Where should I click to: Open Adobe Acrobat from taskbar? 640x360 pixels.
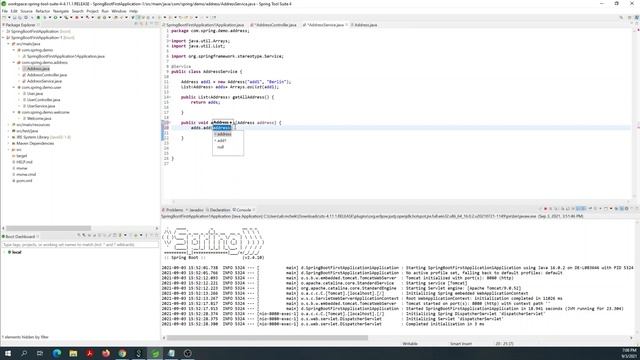(x=89, y=353)
